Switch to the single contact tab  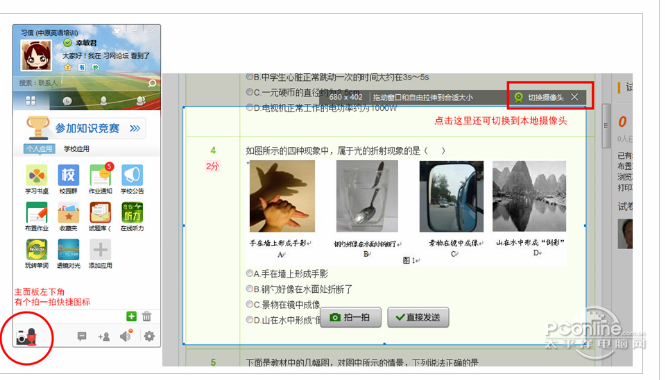click(x=103, y=101)
